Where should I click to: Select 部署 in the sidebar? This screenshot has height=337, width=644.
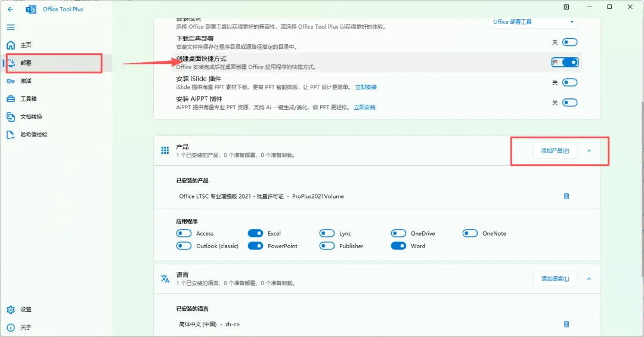coord(56,63)
